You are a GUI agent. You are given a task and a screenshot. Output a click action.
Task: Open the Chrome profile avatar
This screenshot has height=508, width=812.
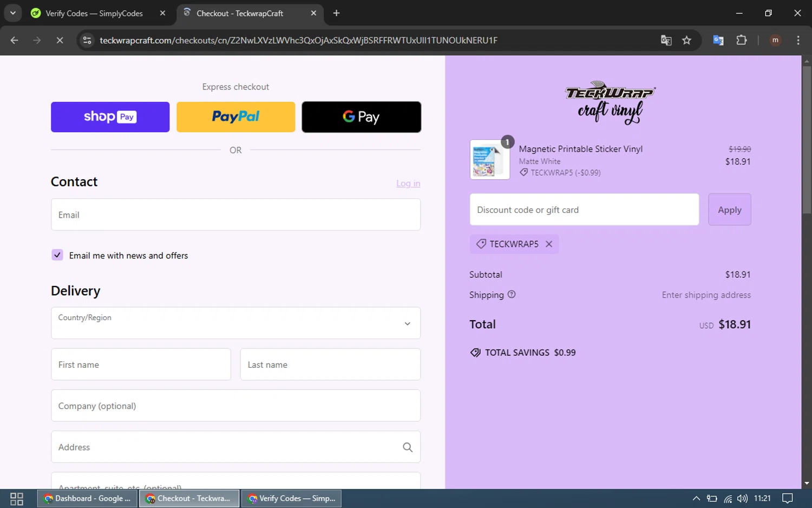coord(775,40)
